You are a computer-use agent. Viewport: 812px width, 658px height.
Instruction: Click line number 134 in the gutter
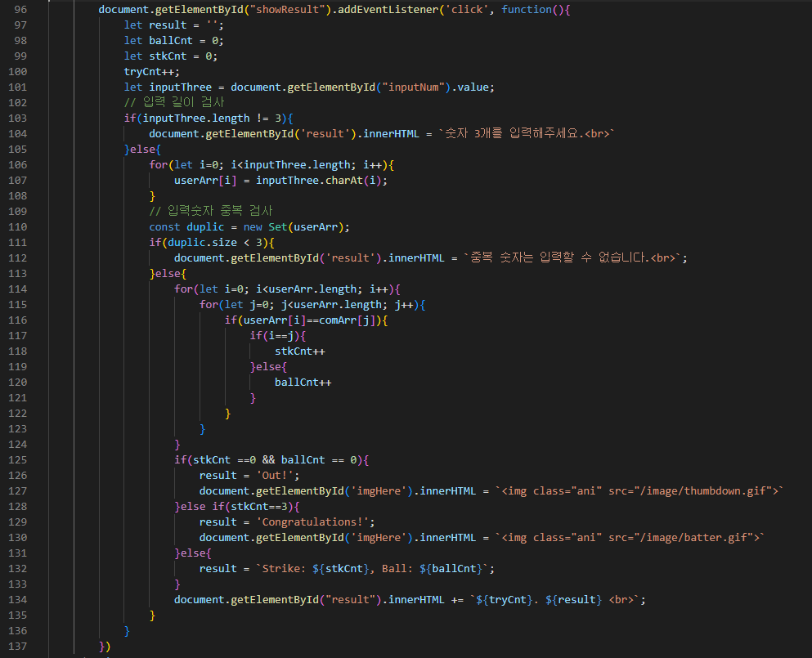point(18,599)
